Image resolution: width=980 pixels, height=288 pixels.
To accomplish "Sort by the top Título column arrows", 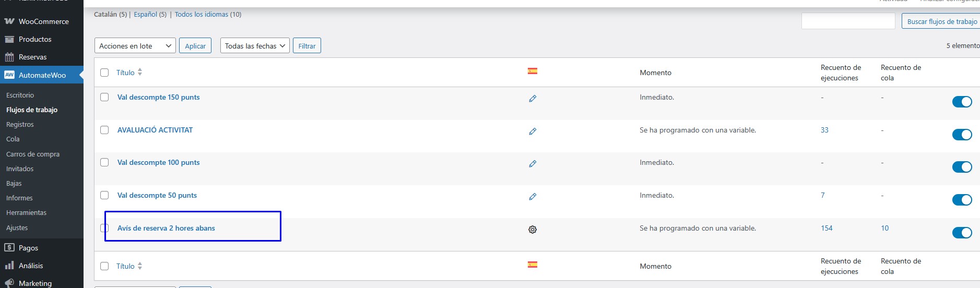I will (x=140, y=73).
